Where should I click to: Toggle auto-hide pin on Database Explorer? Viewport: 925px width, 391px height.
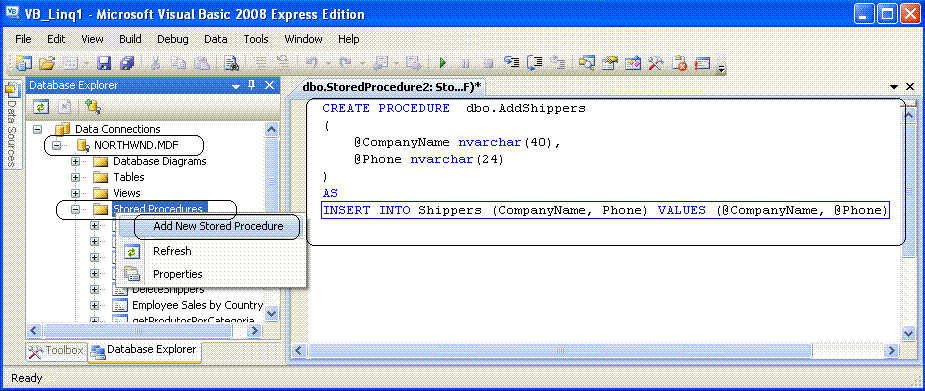tap(251, 86)
